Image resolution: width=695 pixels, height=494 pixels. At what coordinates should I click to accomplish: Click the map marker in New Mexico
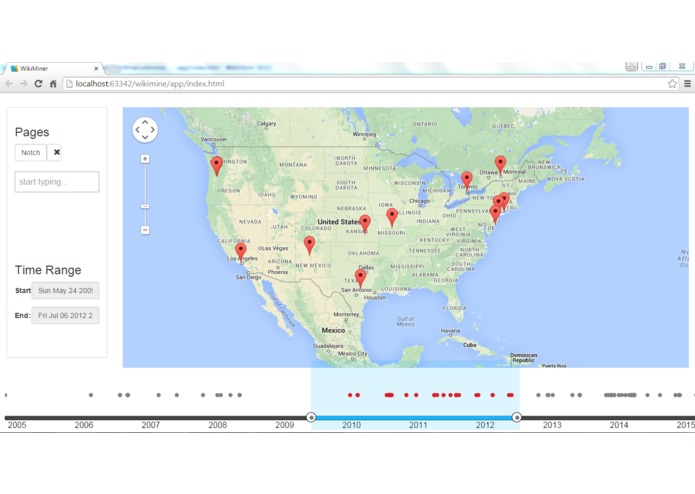click(x=309, y=245)
